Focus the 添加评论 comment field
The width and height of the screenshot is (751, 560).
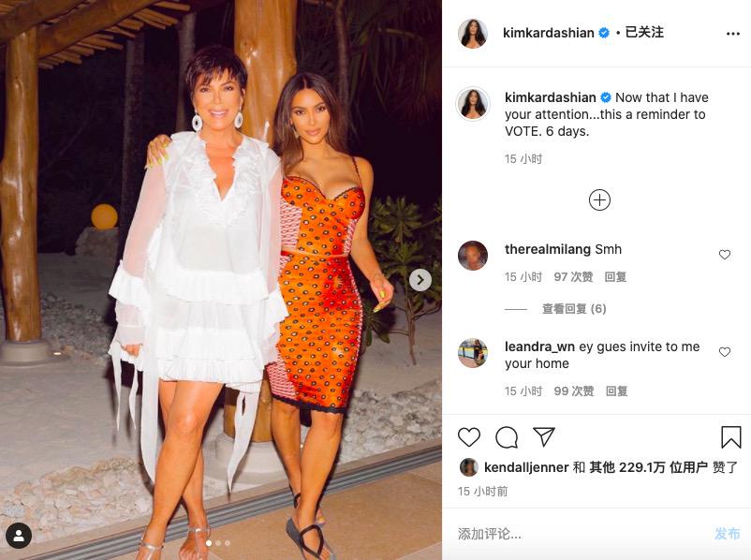point(582,534)
